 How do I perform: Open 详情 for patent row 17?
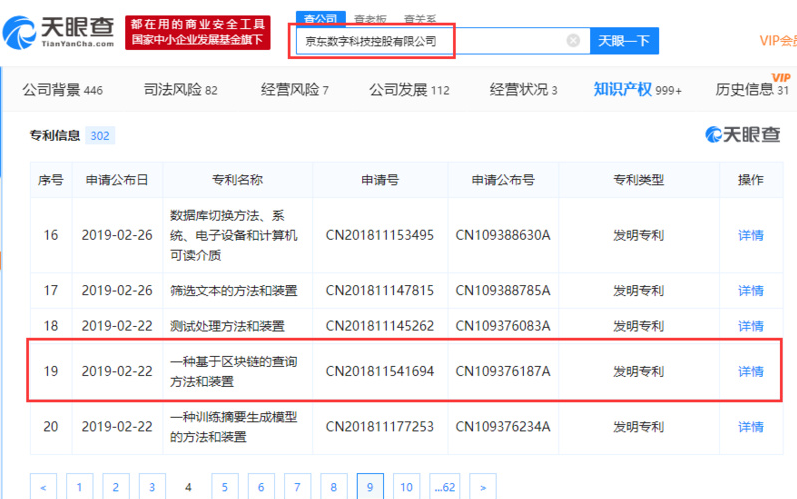751,291
